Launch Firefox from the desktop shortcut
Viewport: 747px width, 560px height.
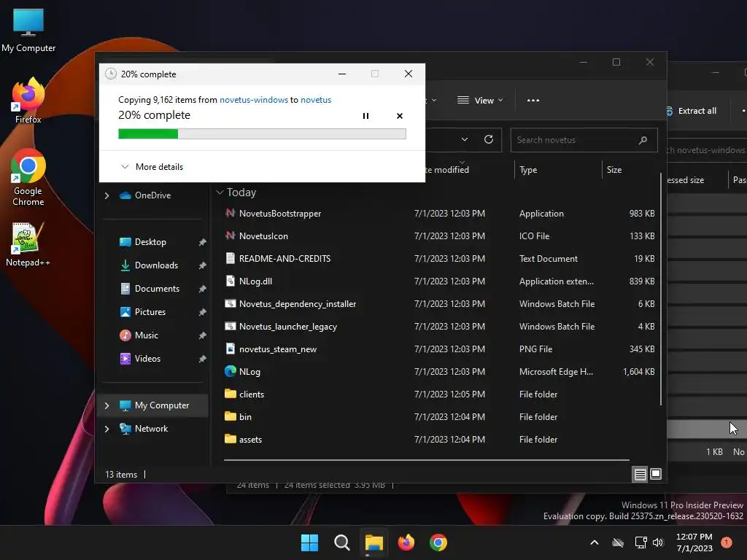[x=28, y=101]
